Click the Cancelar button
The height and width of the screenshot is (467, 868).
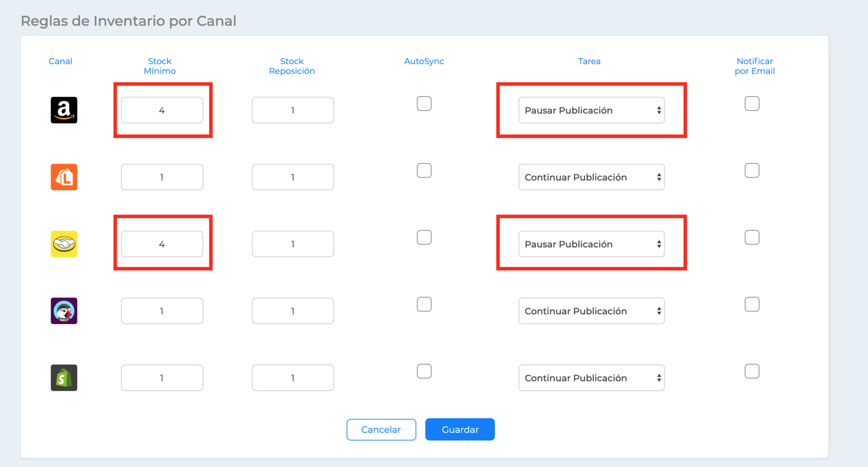pyautogui.click(x=381, y=430)
